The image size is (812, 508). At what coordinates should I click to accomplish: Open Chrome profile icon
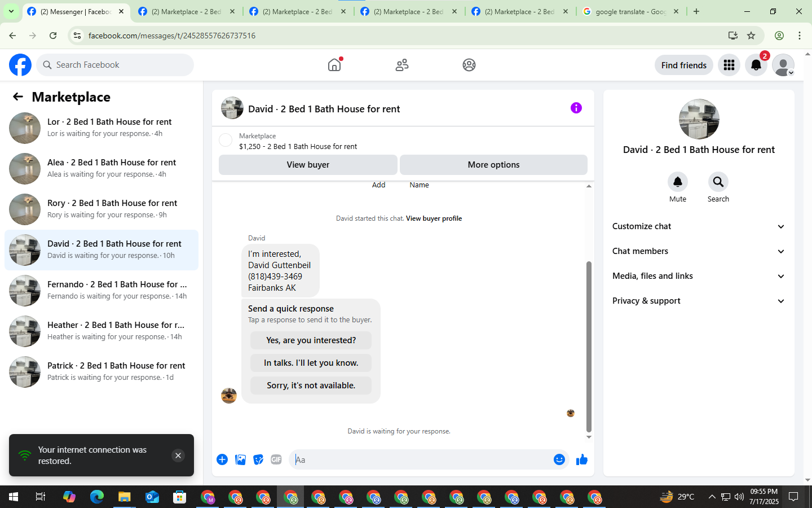point(779,36)
